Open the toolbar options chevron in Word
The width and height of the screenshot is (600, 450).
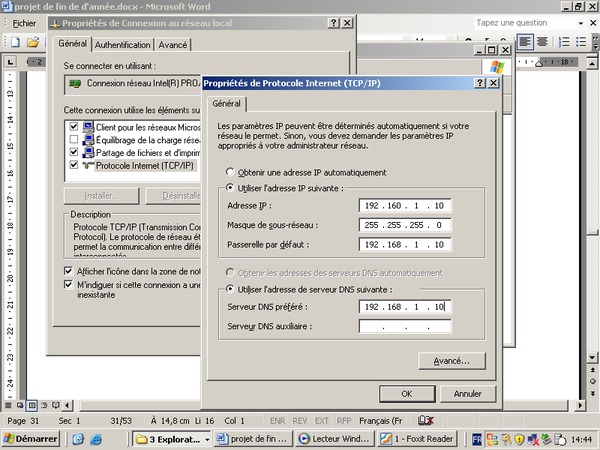595,41
